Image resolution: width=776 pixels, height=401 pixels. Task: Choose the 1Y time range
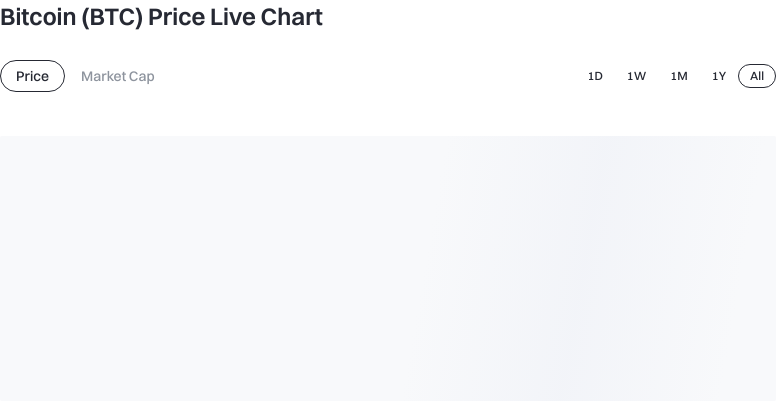pyautogui.click(x=719, y=76)
